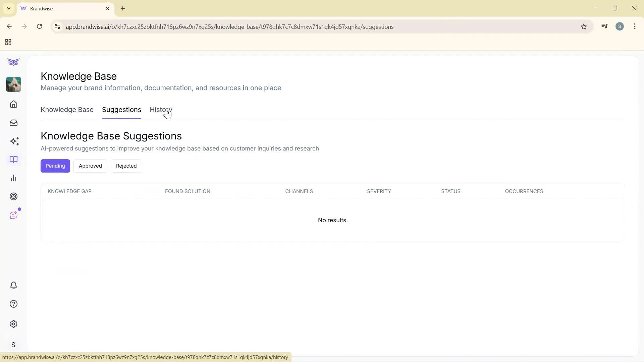Click the Brandwise owl logo
Viewport: 644px width, 362px height.
(x=13, y=62)
